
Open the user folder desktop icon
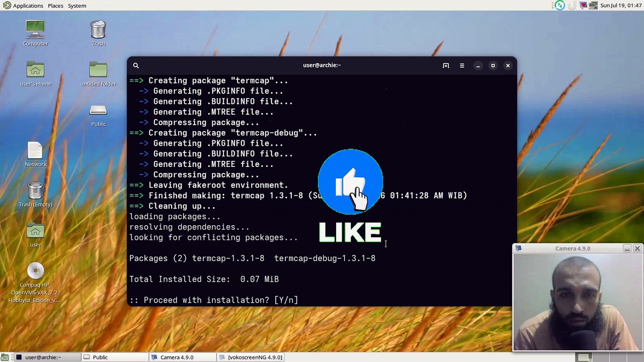pyautogui.click(x=35, y=234)
